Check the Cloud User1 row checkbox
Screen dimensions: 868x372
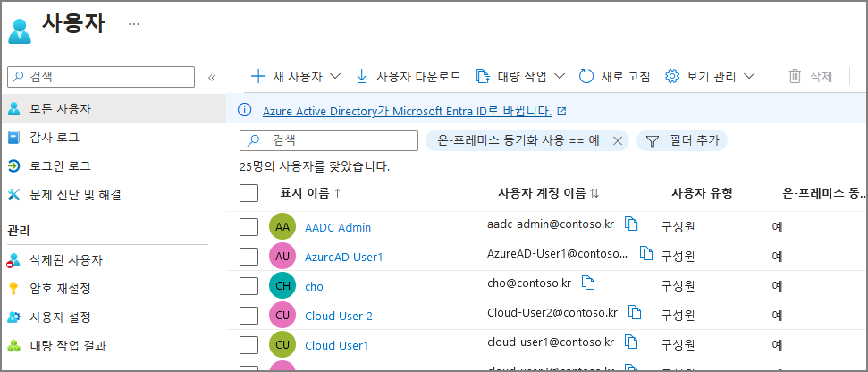coord(249,345)
